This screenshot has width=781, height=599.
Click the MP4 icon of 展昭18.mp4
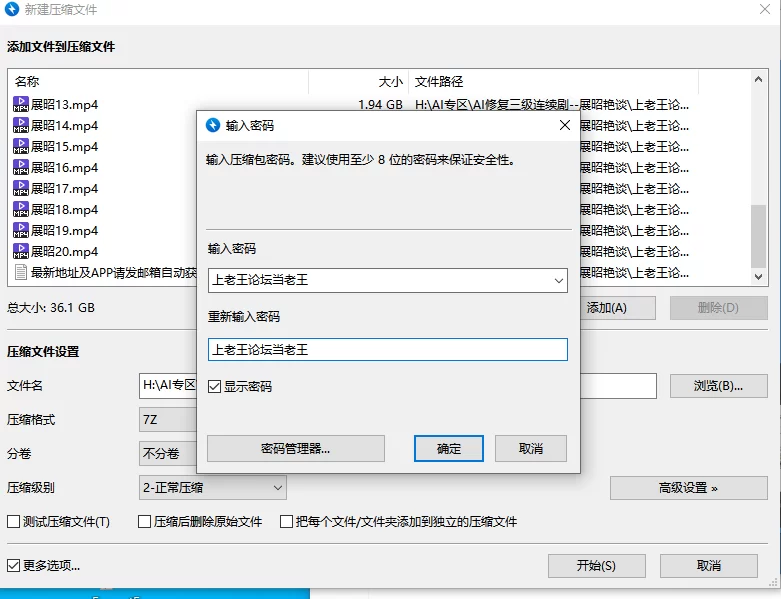click(20, 209)
